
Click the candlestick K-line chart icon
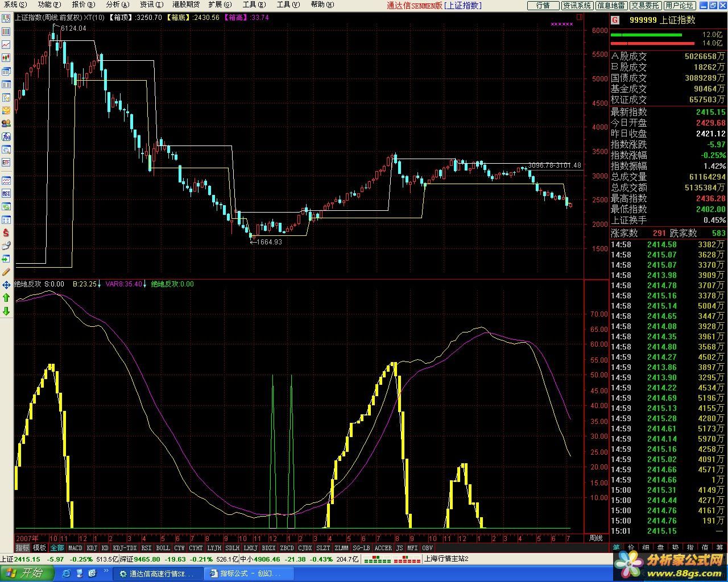click(x=6, y=57)
